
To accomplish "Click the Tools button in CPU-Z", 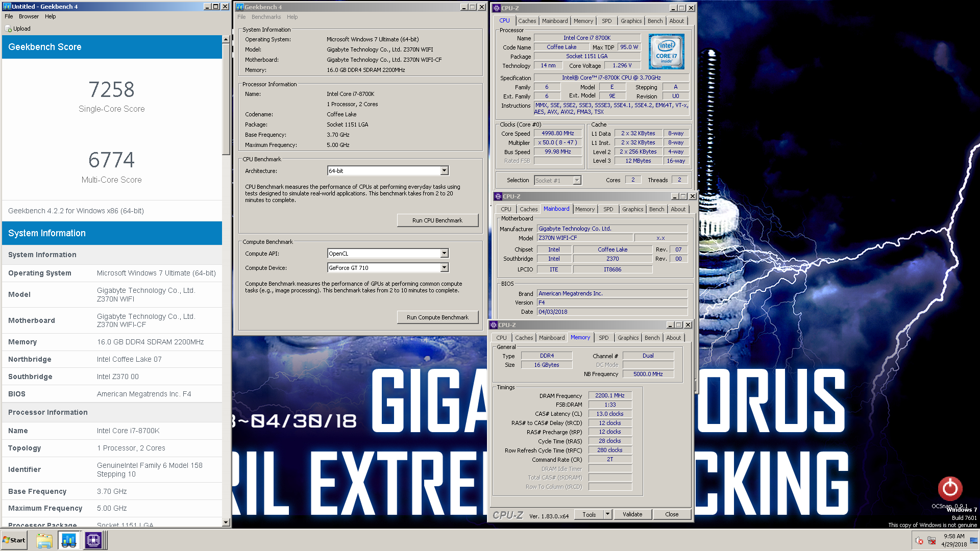I will [589, 514].
